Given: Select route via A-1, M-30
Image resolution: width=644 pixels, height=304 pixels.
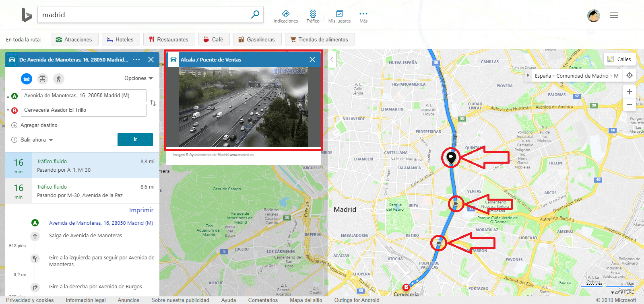Looking at the screenshot, I should coord(82,165).
